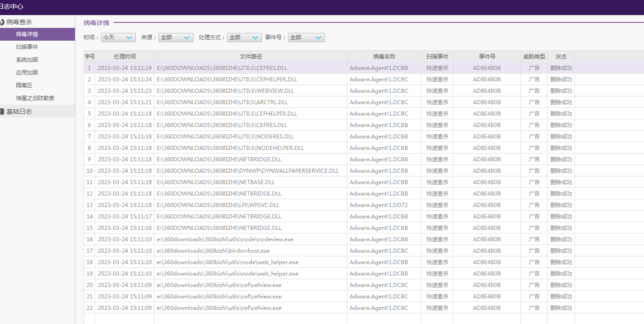The width and height of the screenshot is (644, 324).
Task: Click sequence number 12
Action: pyautogui.click(x=90, y=194)
